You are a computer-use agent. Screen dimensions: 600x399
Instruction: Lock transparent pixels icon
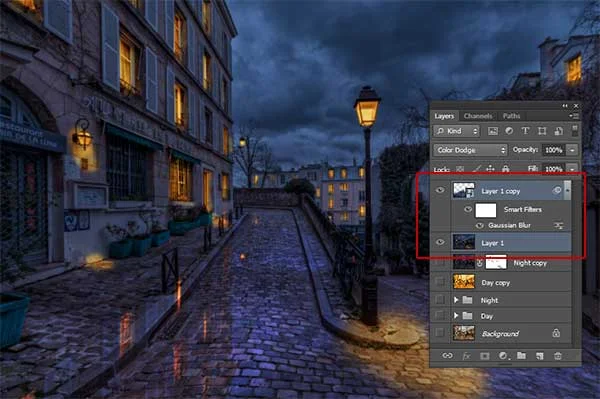tap(460, 169)
